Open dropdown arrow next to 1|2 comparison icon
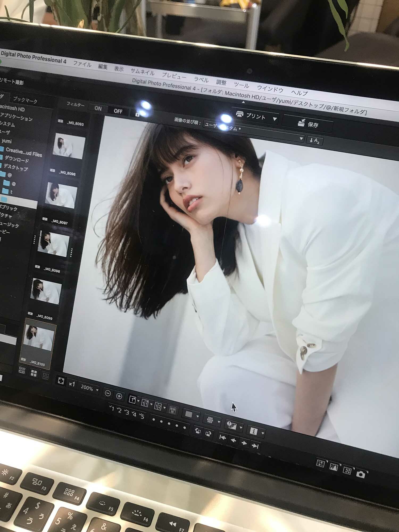The image size is (399, 532). coord(164,408)
